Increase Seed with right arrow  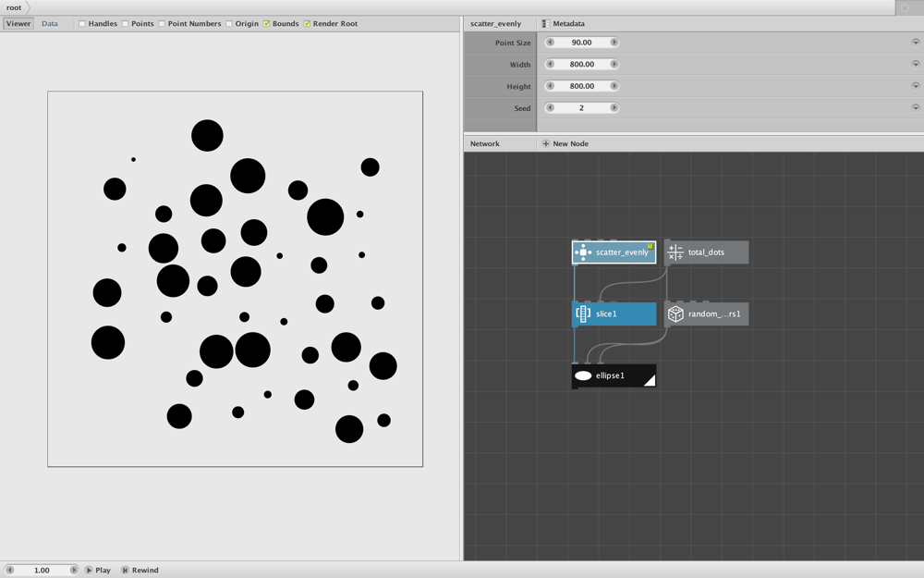(x=614, y=108)
